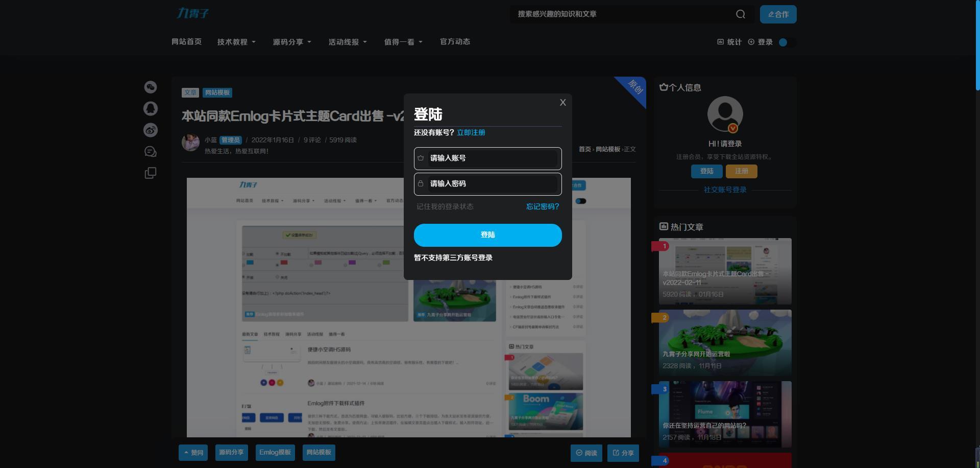Click the Emlog模板 tag button

point(275,453)
